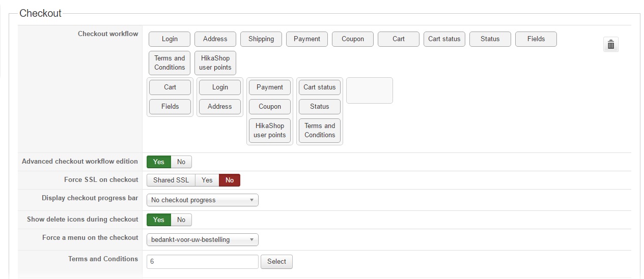Click the Cart block in first step
Screen dimensions: 644x279
coord(170,87)
